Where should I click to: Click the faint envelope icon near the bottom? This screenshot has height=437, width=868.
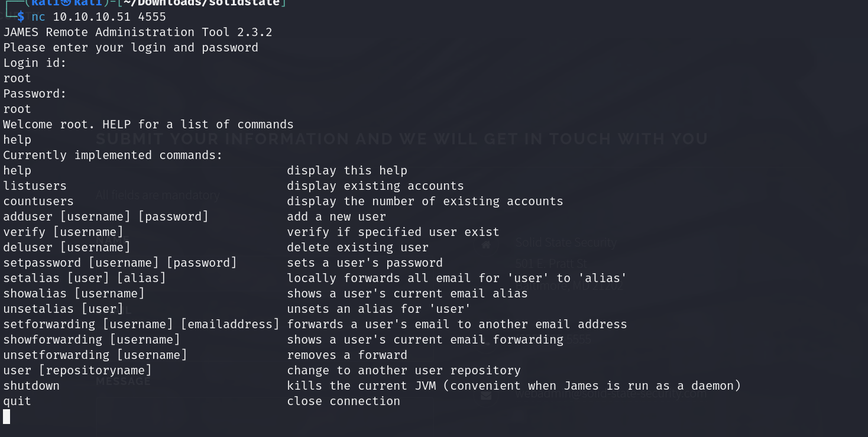486,395
